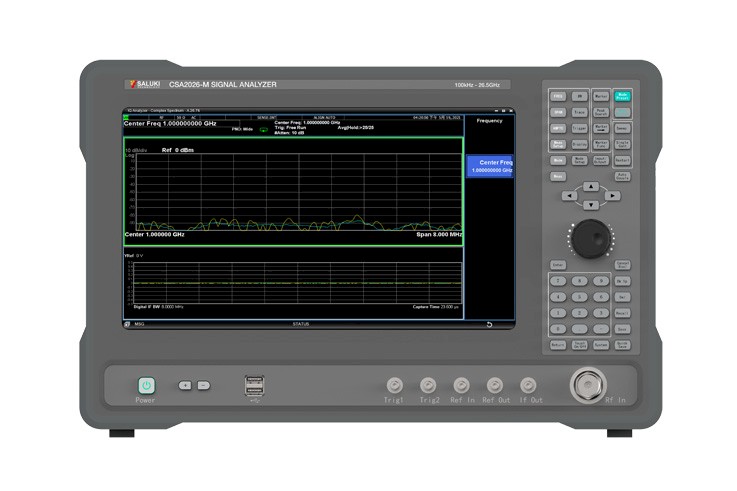Hit the Save key

pos(623,329)
